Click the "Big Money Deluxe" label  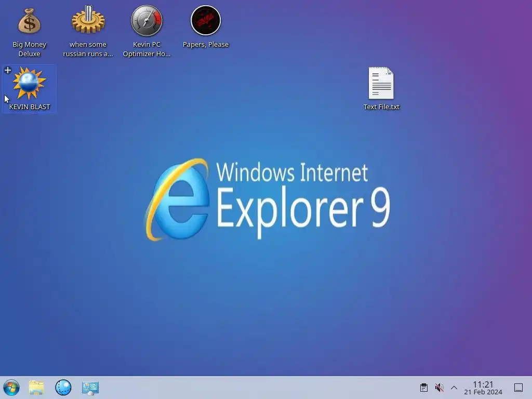click(29, 49)
